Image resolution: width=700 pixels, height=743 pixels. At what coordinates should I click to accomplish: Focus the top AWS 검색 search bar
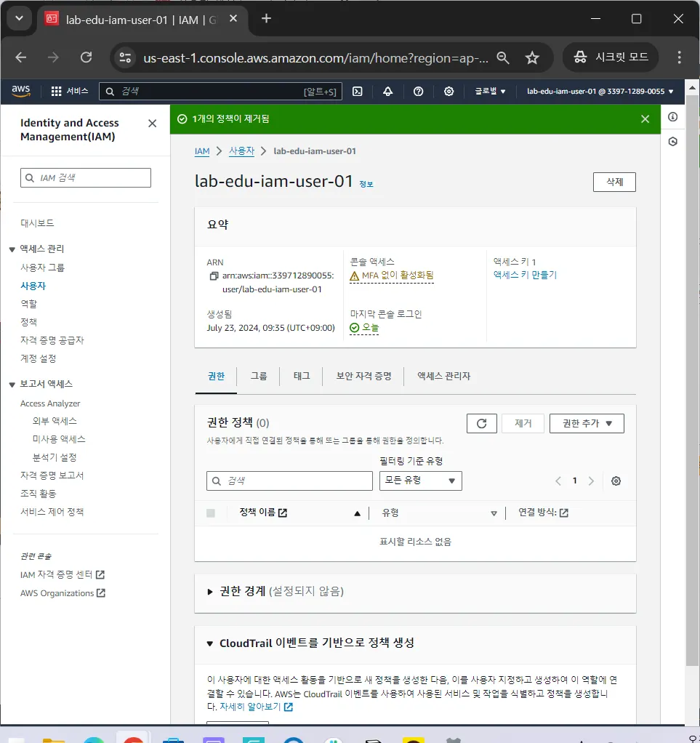(220, 92)
